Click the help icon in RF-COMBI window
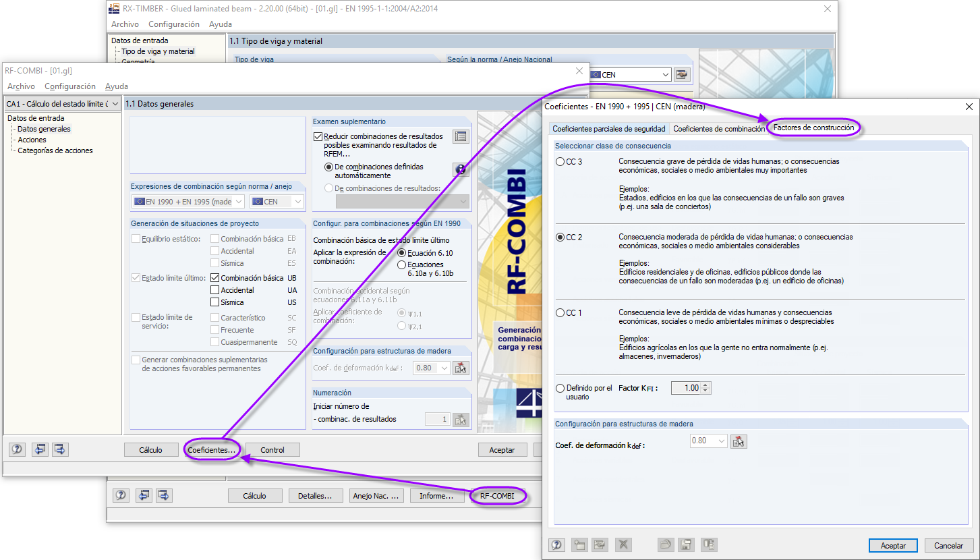The image size is (980, 560). coord(18,449)
